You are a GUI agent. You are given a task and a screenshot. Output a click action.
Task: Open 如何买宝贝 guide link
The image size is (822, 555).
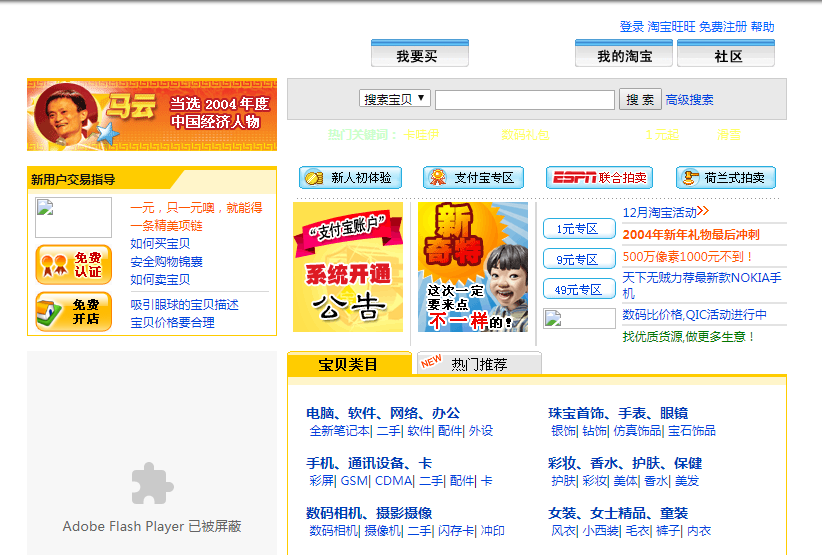tap(160, 244)
